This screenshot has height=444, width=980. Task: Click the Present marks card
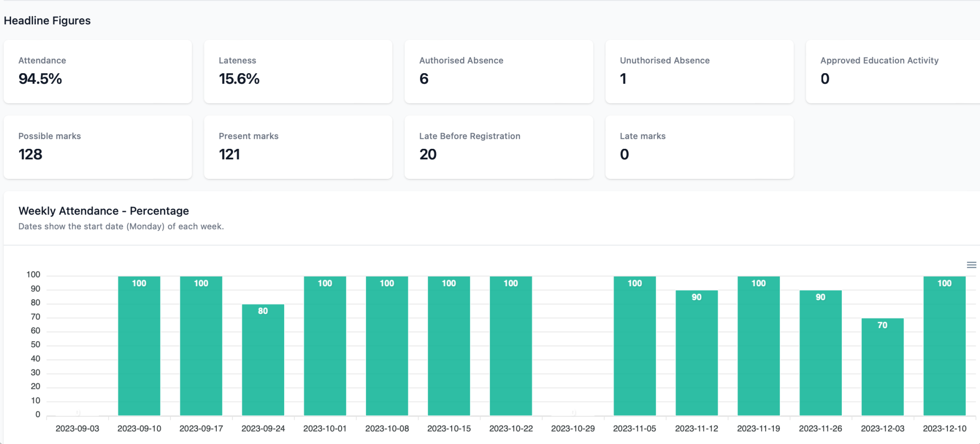[x=298, y=147]
